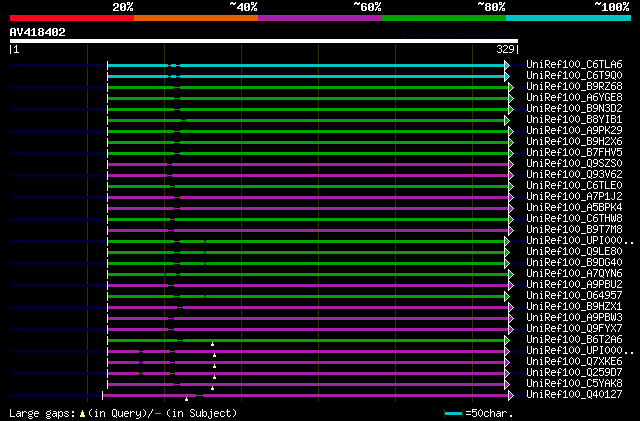Select the UniRef100_Q9LE80 hit label
This screenshot has height=421, width=640.
[x=573, y=251]
